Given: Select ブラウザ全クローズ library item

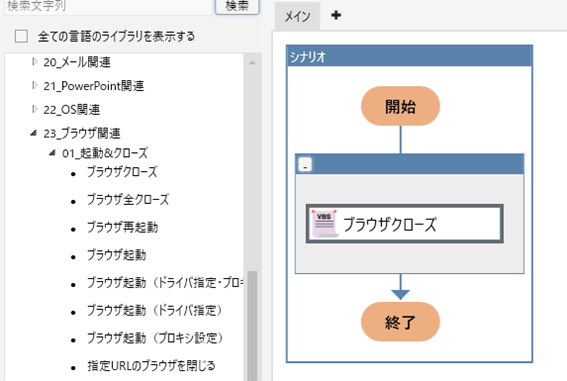Looking at the screenshot, I should coord(128,200).
